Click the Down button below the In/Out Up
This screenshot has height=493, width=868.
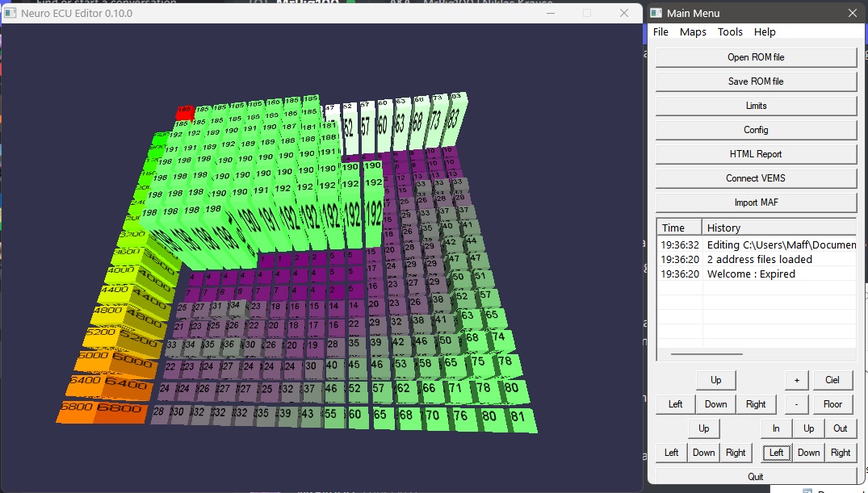[x=809, y=453]
